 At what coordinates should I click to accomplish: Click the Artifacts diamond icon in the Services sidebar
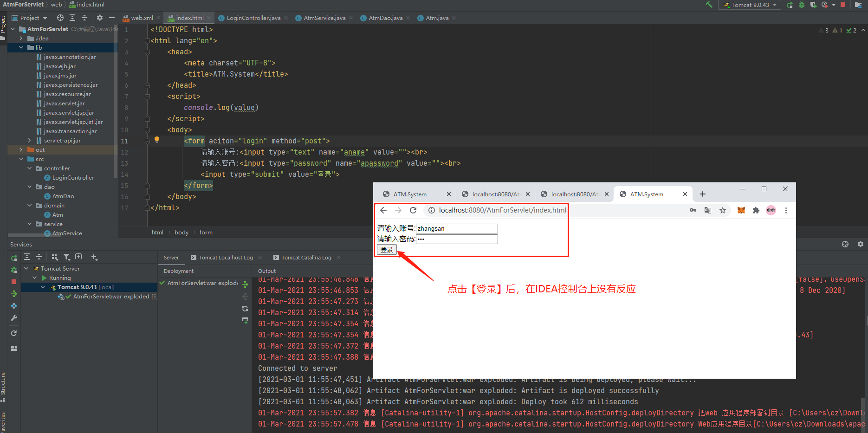[x=14, y=306]
